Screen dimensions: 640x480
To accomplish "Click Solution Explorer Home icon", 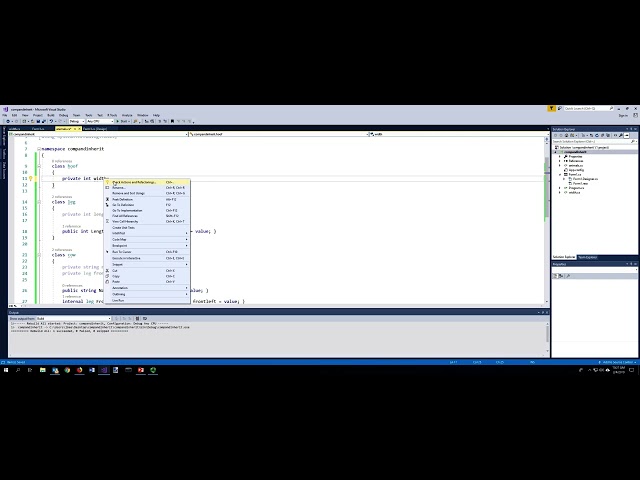I will pos(566,135).
